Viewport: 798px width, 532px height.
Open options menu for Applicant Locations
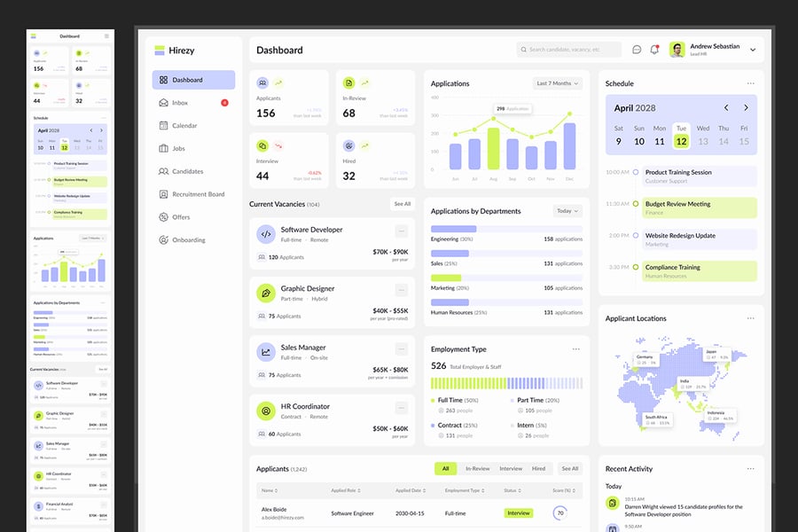coord(750,318)
